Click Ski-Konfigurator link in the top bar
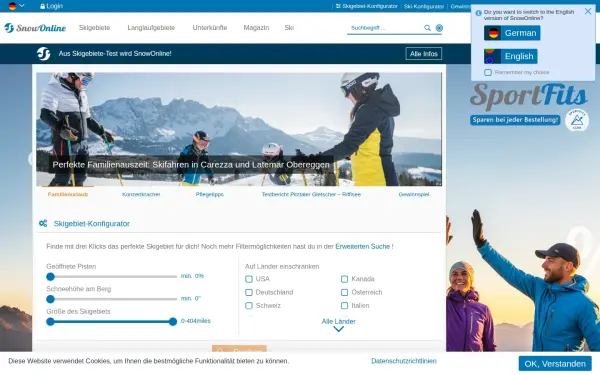The width and height of the screenshot is (600, 375). point(424,6)
